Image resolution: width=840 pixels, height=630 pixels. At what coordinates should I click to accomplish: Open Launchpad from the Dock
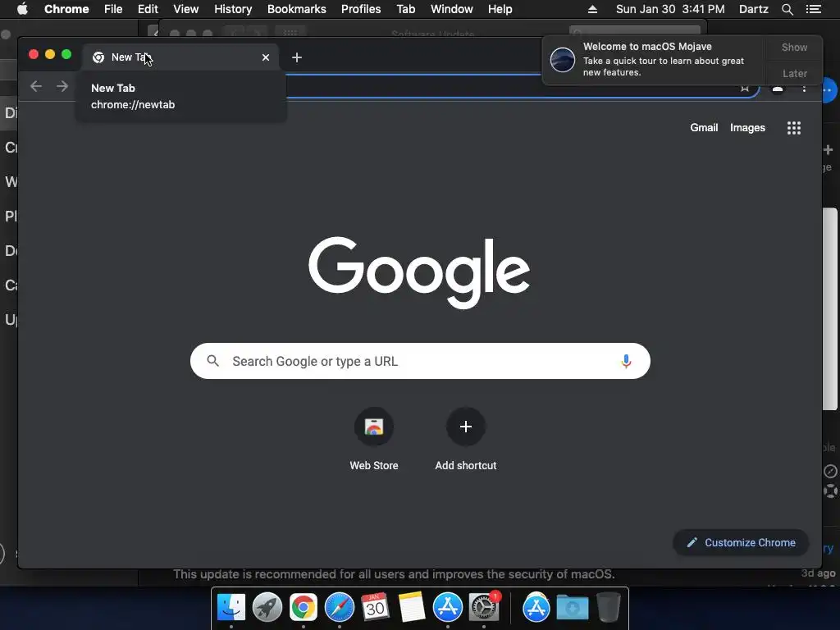tap(267, 608)
